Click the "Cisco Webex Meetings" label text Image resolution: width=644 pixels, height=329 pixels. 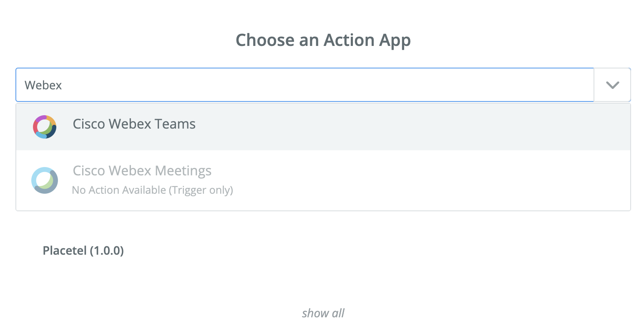142,171
